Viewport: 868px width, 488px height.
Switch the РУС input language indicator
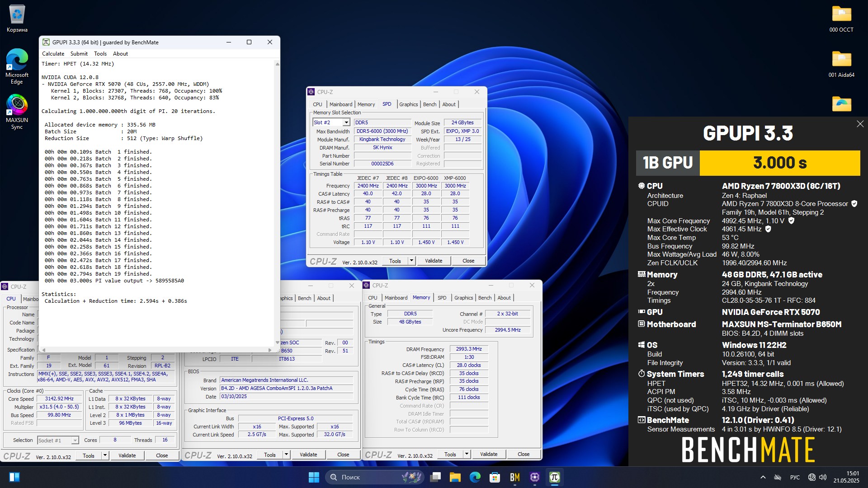coord(795,477)
